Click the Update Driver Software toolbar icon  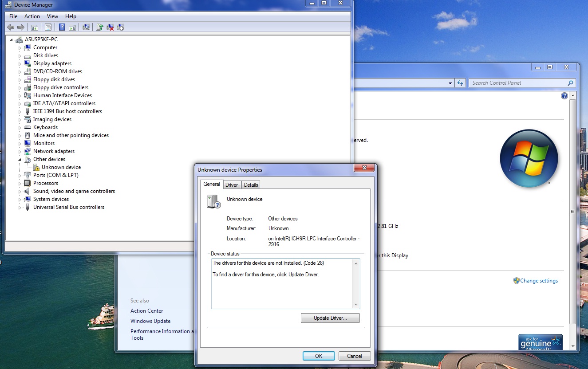tap(100, 27)
